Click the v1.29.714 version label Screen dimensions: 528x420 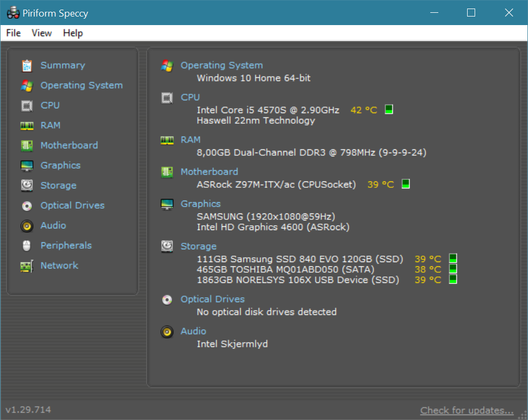pyautogui.click(x=28, y=409)
